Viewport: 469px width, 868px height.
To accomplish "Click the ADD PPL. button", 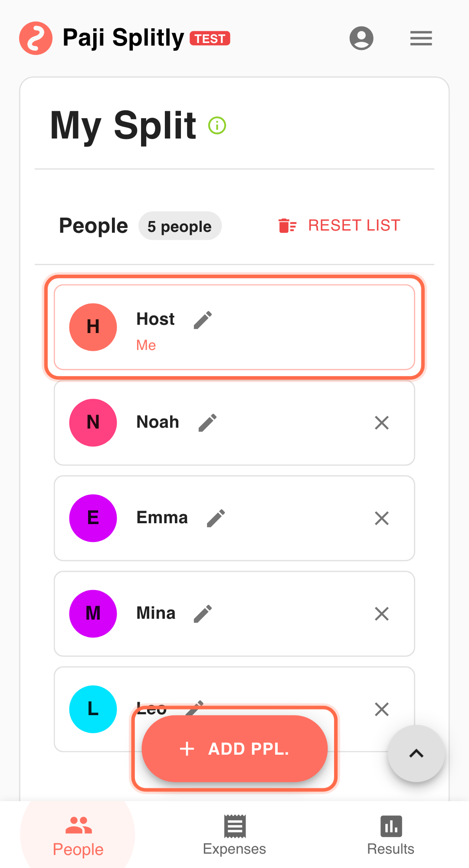I will tap(234, 749).
